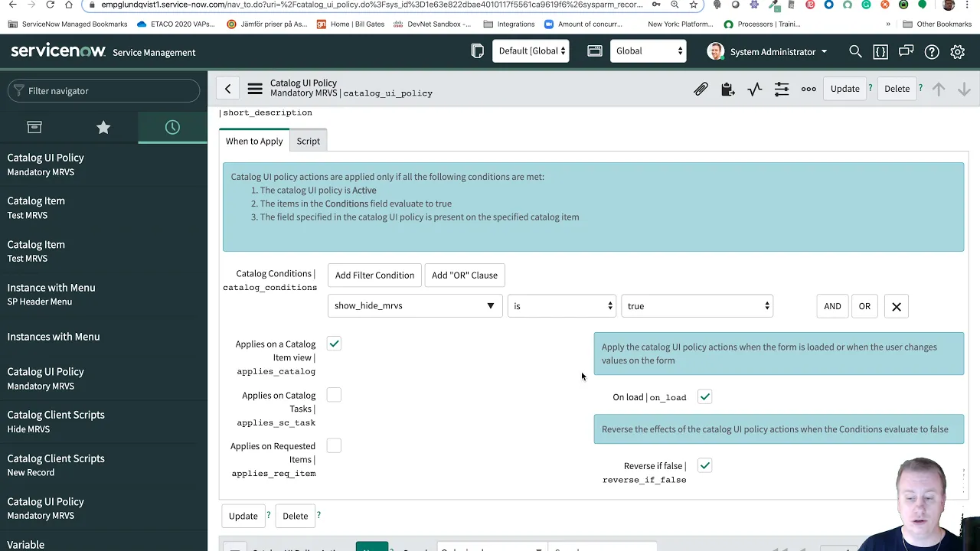
Task: Click the curly braces developer icon
Action: point(880,52)
